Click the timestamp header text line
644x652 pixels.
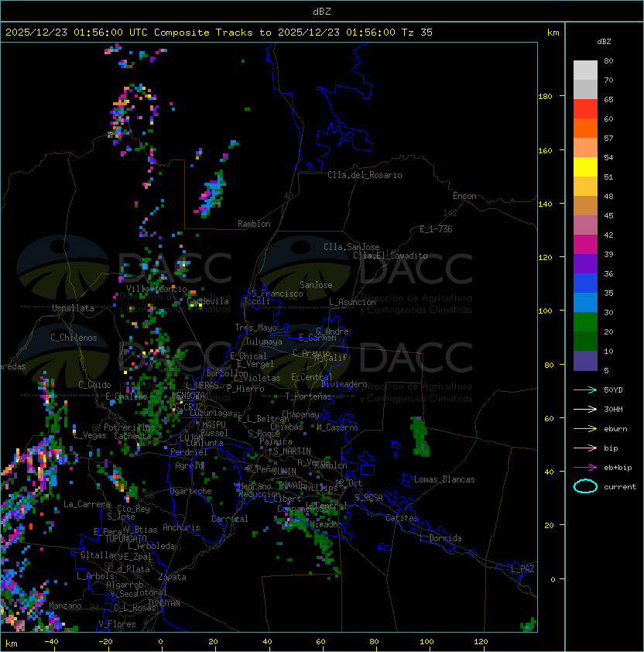click(219, 33)
